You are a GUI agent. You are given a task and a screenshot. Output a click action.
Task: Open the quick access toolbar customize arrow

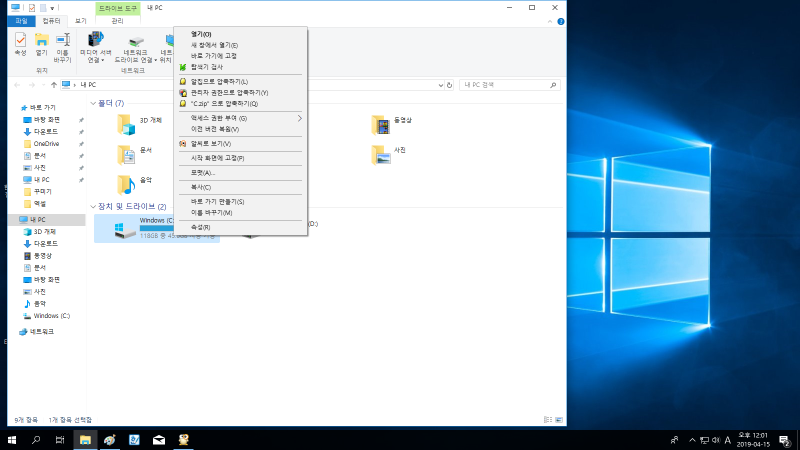52,8
